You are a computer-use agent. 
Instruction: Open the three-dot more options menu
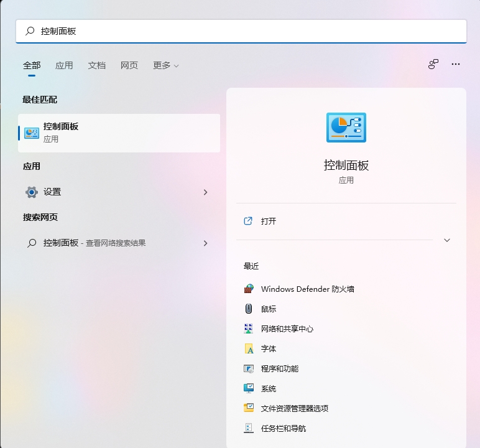[456, 64]
